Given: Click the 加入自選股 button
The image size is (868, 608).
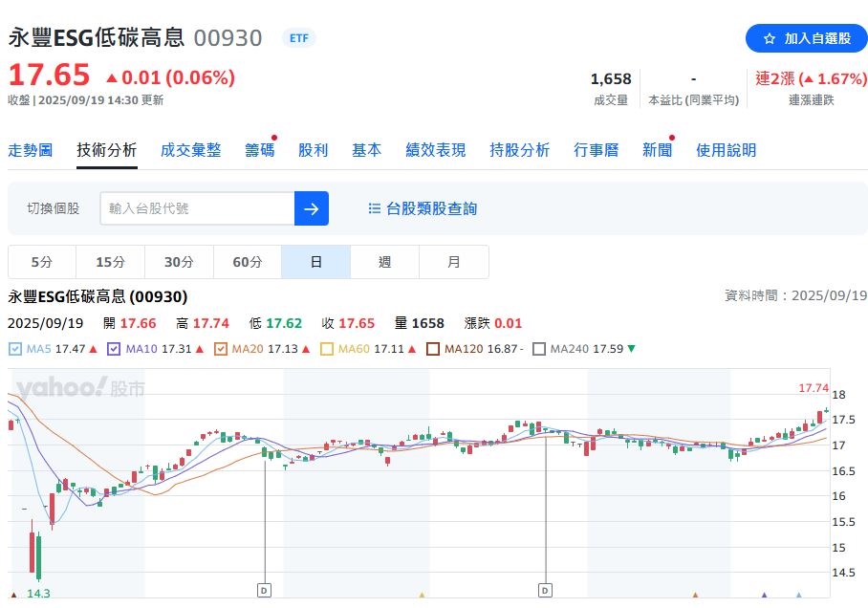Looking at the screenshot, I should coord(808,39).
